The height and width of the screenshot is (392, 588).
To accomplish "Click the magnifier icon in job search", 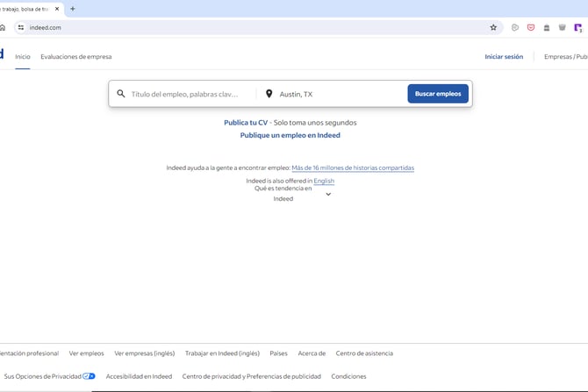I will (121, 94).
